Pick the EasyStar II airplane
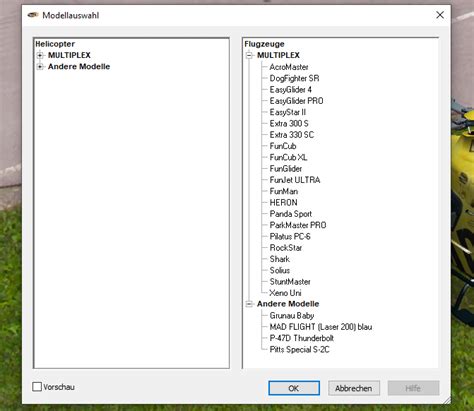Screen dimensions: 474x411 pos(288,112)
